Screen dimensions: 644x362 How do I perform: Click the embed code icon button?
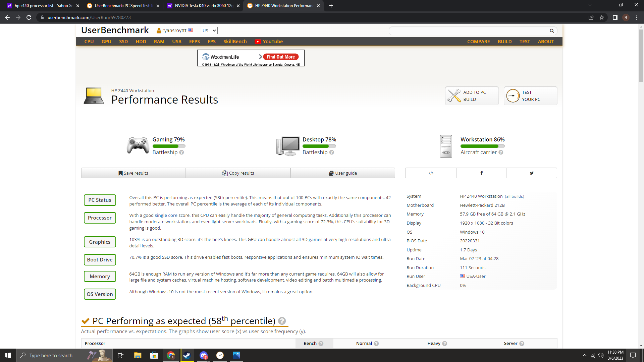pos(431,173)
